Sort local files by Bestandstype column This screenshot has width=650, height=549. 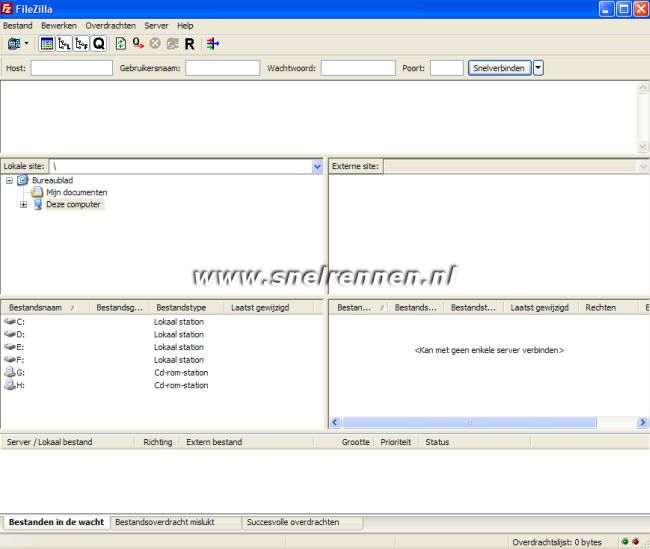pyautogui.click(x=186, y=308)
